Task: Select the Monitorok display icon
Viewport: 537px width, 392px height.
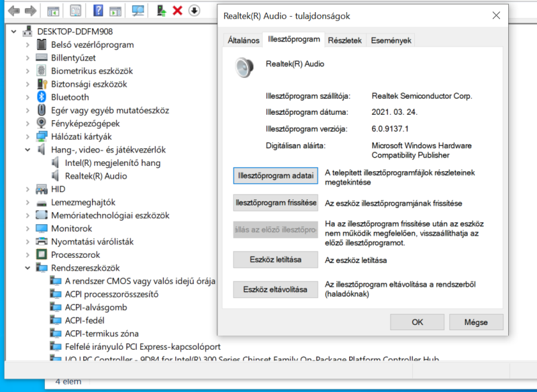Action: pyautogui.click(x=42, y=228)
